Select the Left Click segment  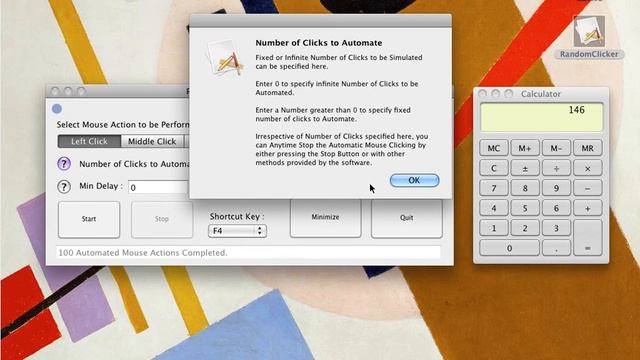[89, 141]
